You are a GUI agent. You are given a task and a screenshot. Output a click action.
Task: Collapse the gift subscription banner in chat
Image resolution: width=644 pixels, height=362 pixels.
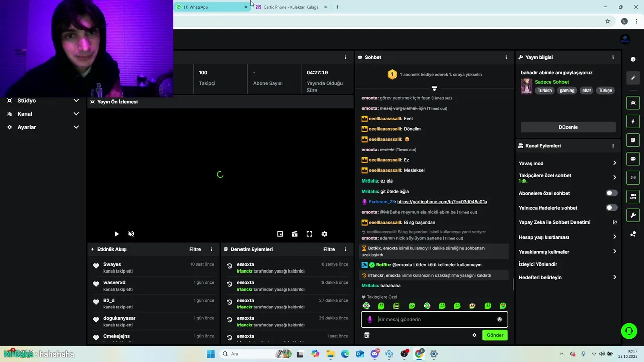click(434, 88)
